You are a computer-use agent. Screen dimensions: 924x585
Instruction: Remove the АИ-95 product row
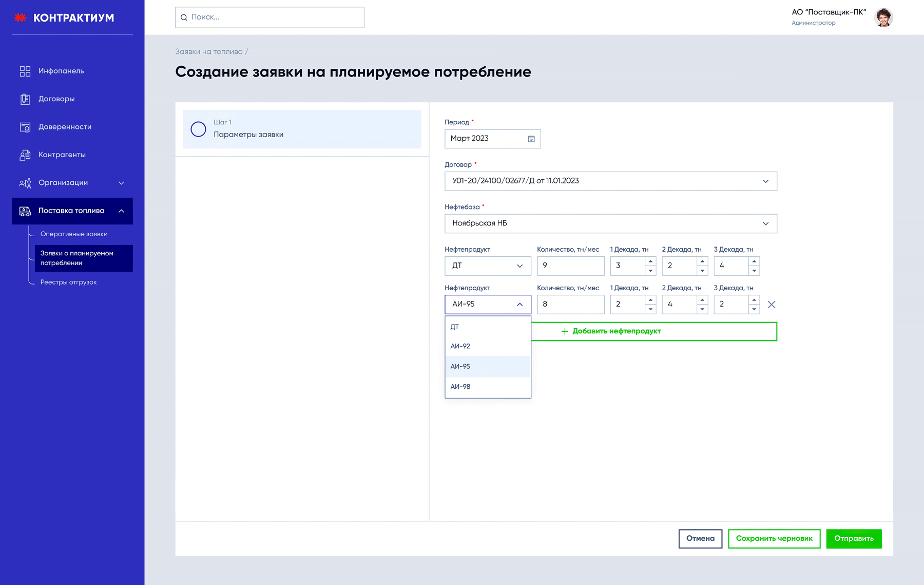coord(771,305)
